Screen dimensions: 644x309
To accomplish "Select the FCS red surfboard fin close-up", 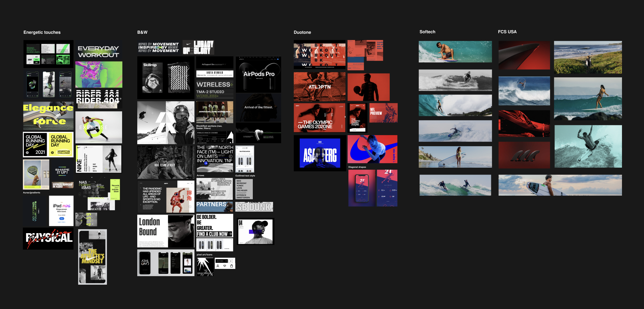I will point(524,55).
